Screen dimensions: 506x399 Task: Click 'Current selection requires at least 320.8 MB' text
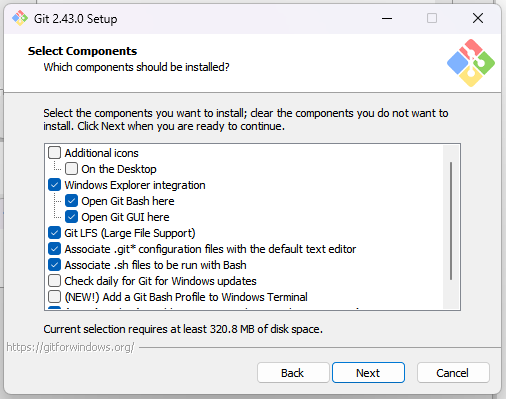[183, 329]
